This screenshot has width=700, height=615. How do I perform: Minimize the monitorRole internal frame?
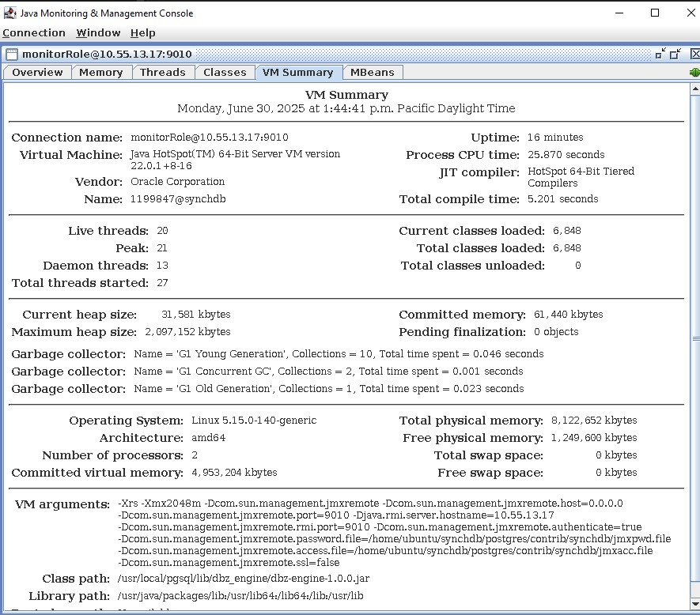tap(660, 54)
